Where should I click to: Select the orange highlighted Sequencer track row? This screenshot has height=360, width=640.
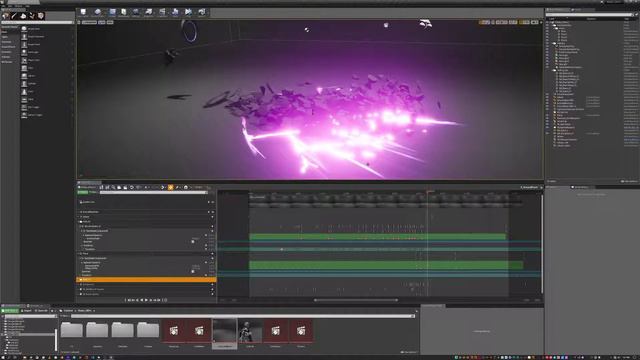(x=146, y=280)
